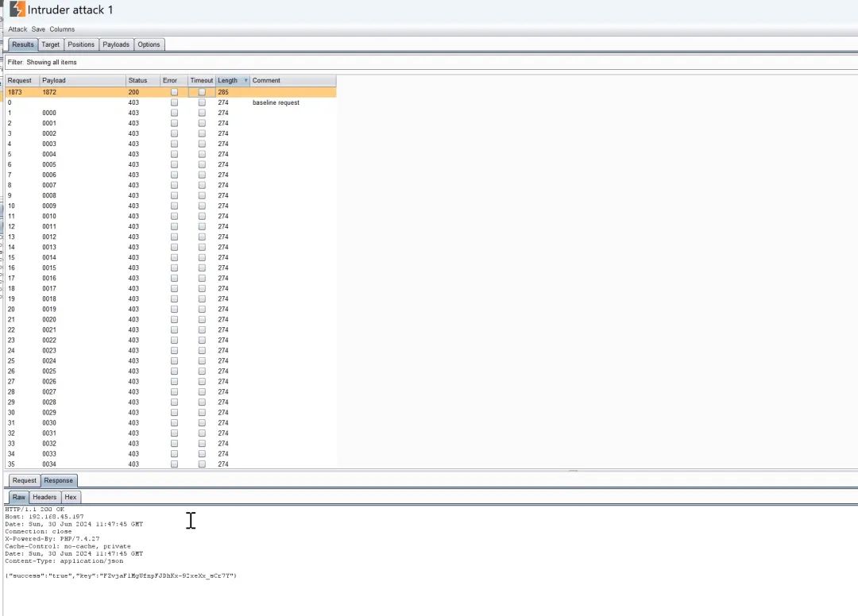Screen dimensions: 858x616
Task: Click request number 27 in the table
Action: point(11,382)
